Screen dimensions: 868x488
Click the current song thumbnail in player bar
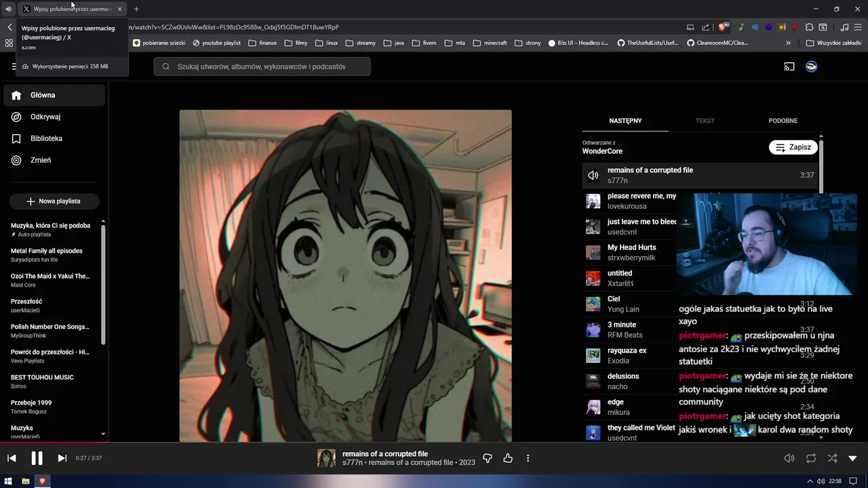point(326,458)
